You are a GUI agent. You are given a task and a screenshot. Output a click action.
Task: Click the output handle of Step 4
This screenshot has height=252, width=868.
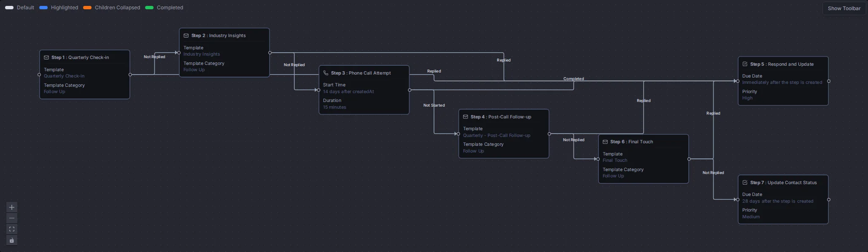[x=549, y=134]
